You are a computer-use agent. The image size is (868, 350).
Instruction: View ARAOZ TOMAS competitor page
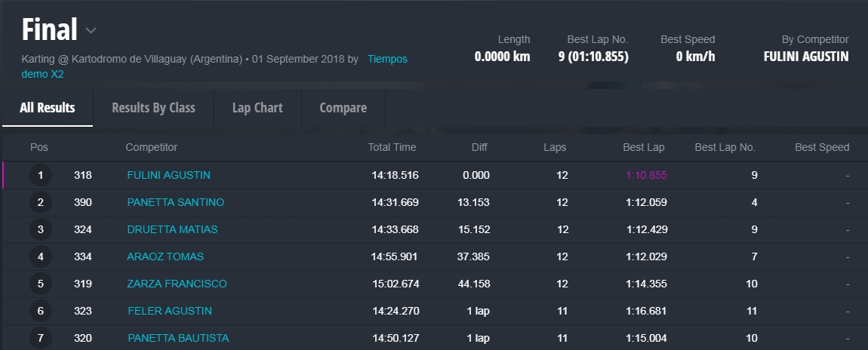point(165,256)
